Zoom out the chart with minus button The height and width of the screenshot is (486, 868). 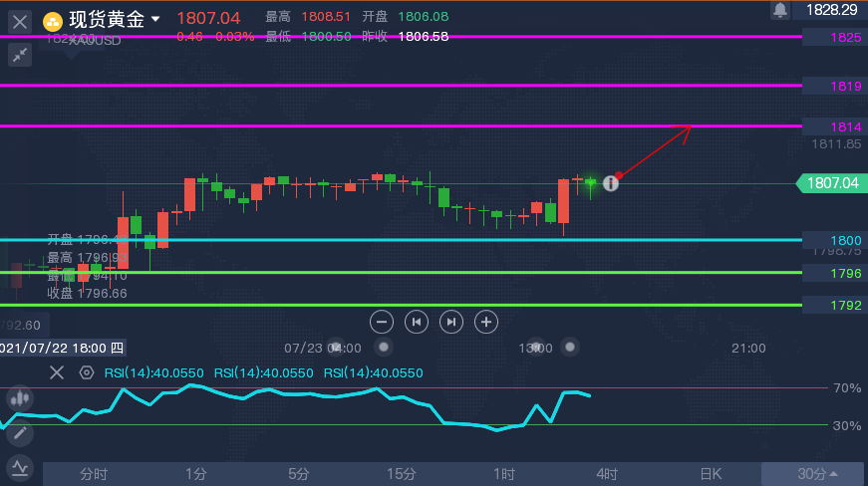pos(381,321)
